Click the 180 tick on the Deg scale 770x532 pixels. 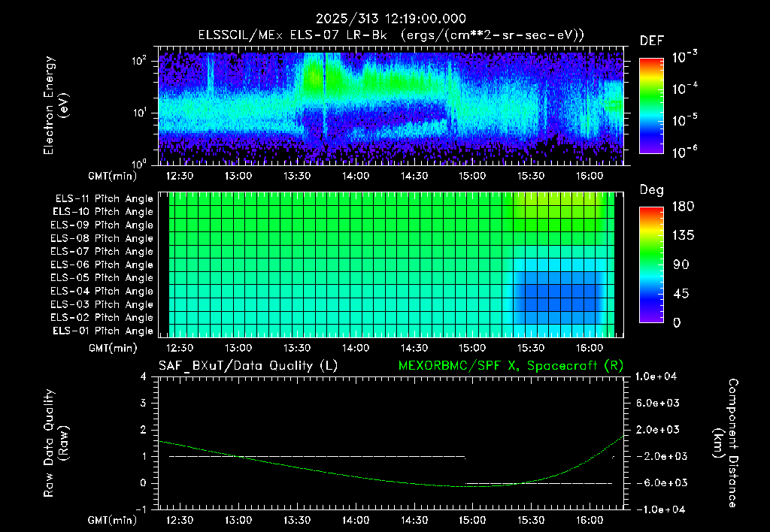(x=684, y=206)
